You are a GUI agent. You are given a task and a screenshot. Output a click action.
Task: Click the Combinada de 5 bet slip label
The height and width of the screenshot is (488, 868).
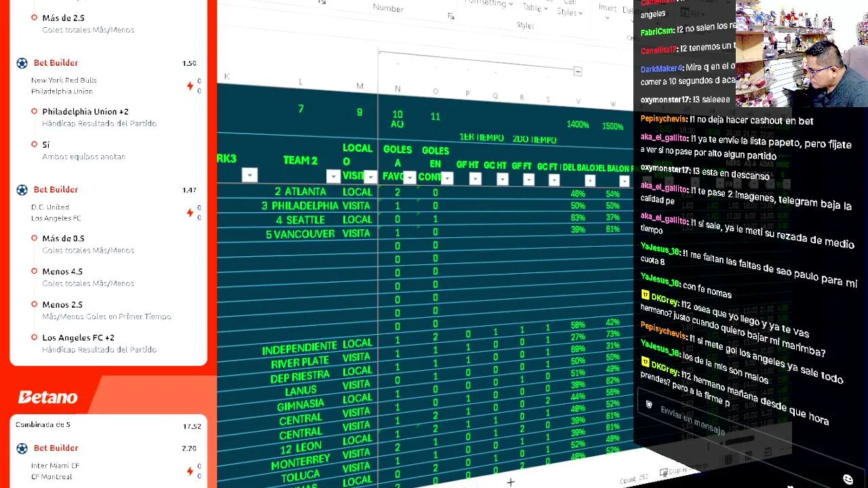coord(43,425)
